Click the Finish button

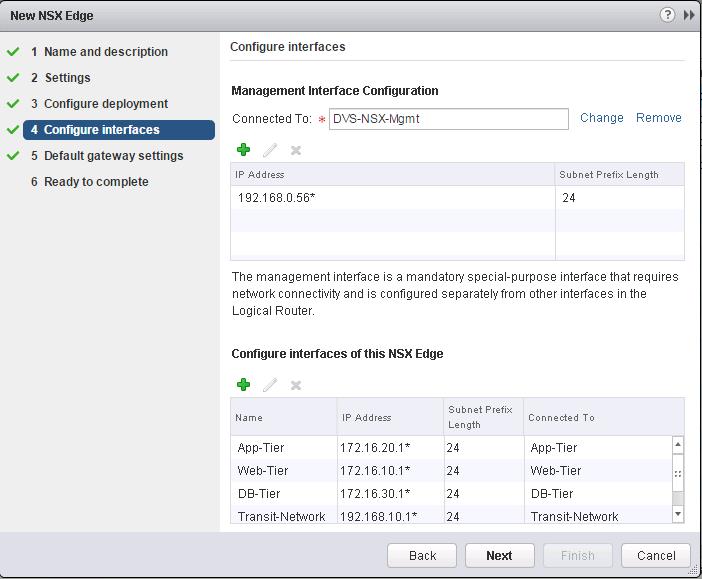578,556
